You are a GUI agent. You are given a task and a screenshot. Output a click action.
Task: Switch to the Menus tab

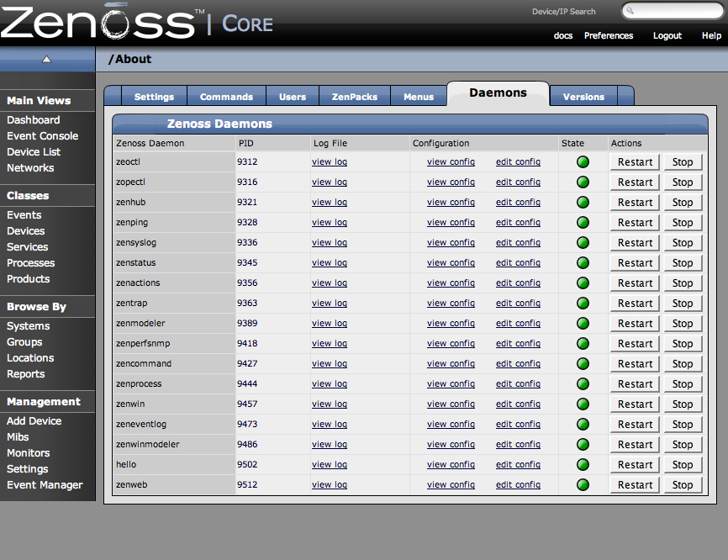[419, 97]
